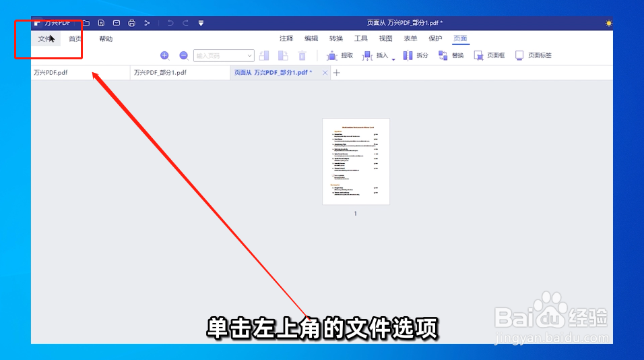Click the zoom out minus icon
The image size is (644, 360).
click(184, 55)
